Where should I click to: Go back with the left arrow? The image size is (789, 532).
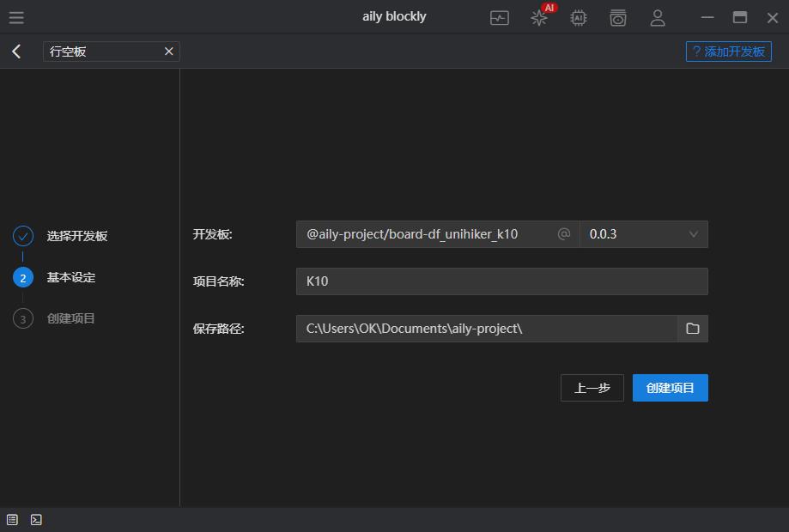click(x=16, y=51)
